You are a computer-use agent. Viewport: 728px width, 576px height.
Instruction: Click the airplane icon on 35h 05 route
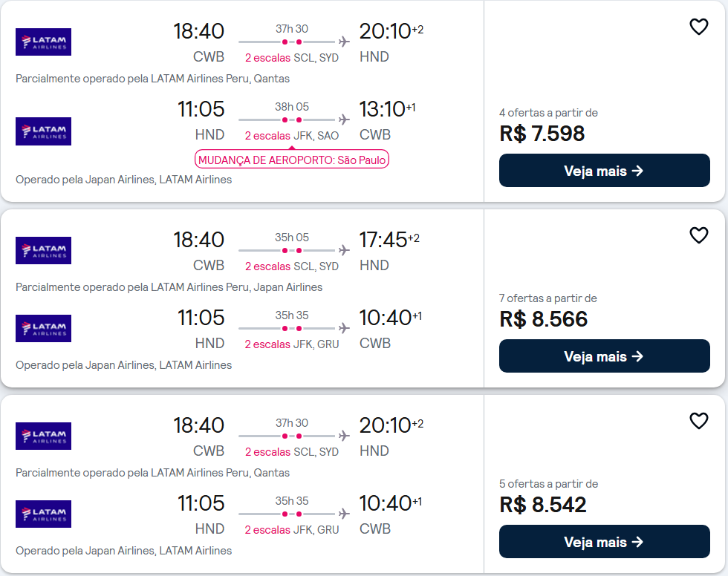(344, 250)
